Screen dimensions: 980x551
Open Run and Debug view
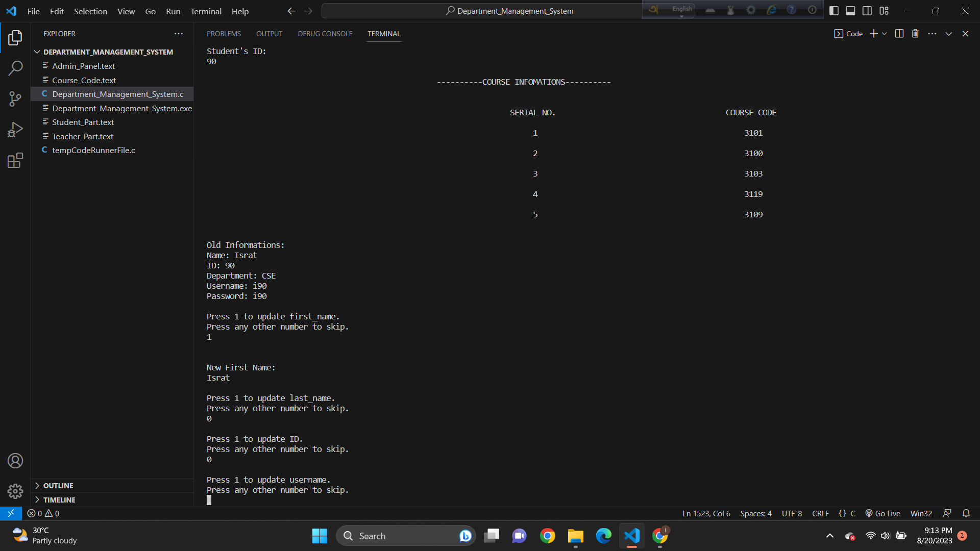pyautogui.click(x=15, y=129)
